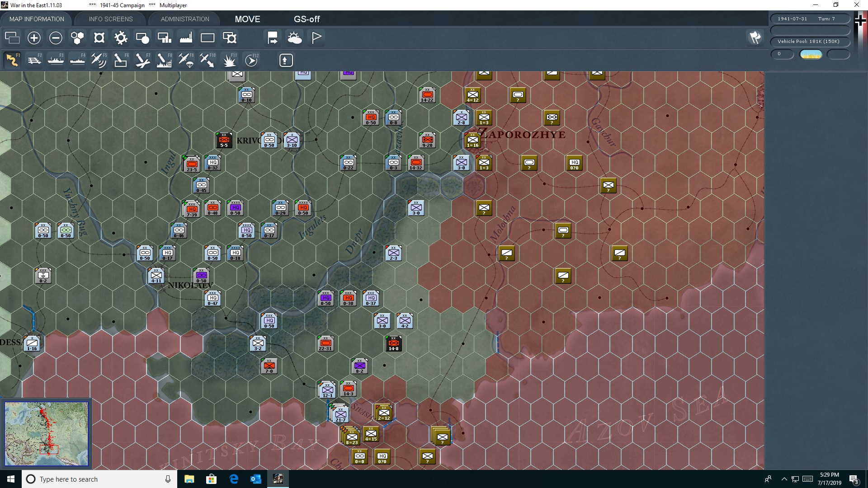Click the white victory flag icon
Viewport: 868px width, 488px height.
316,38
